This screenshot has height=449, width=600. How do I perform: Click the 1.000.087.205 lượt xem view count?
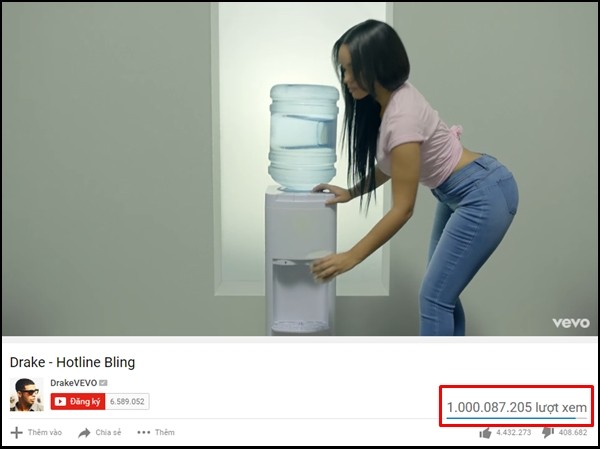(x=517, y=407)
